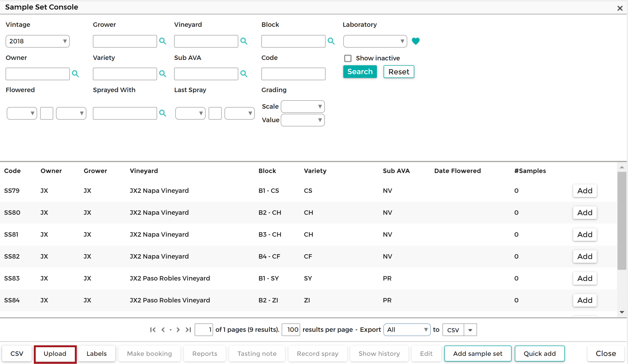Click Add for sample set SS83
Viewport: 628px width, 364px height.
(x=585, y=278)
